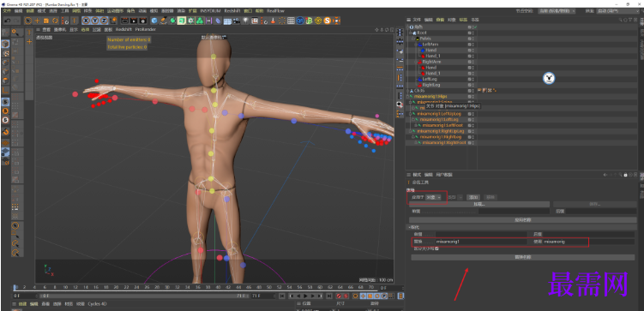The width and height of the screenshot is (644, 311).
Task: Open the 角色 main menu
Action: click(130, 10)
